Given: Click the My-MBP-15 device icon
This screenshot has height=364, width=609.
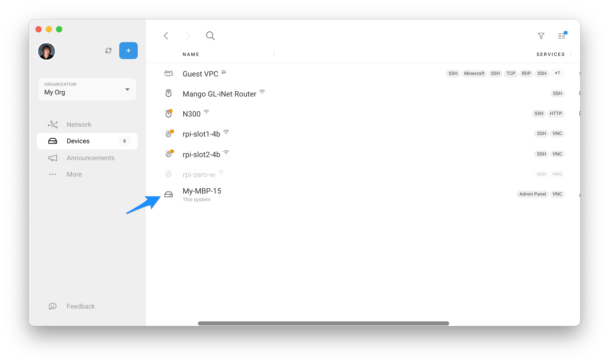Looking at the screenshot, I should 169,194.
